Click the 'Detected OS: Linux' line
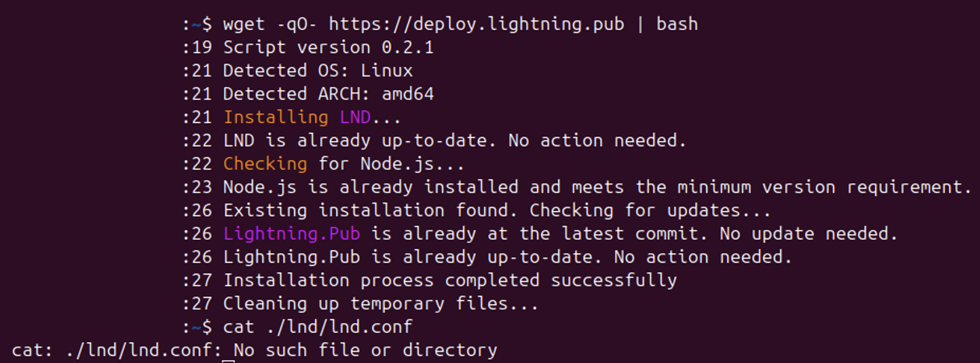 pyautogui.click(x=318, y=71)
